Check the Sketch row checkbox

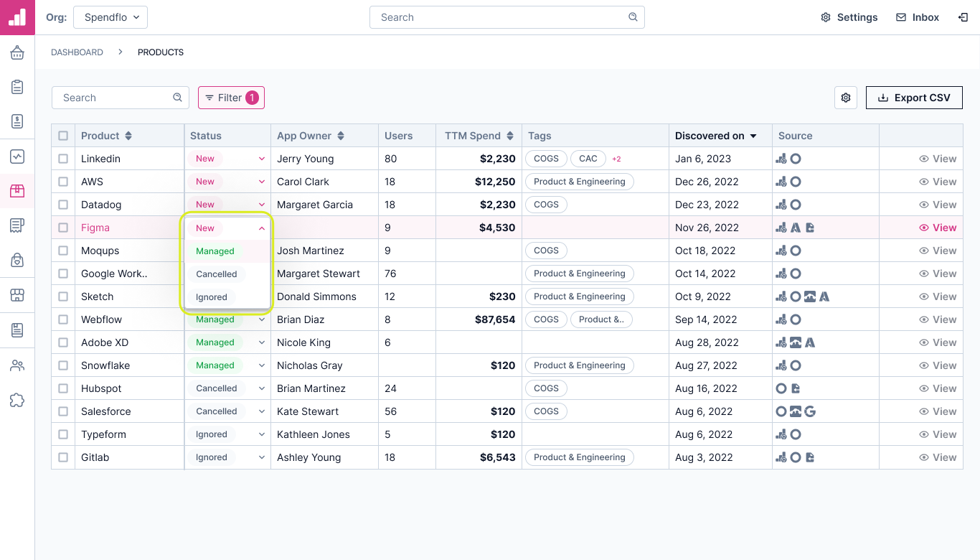[63, 297]
